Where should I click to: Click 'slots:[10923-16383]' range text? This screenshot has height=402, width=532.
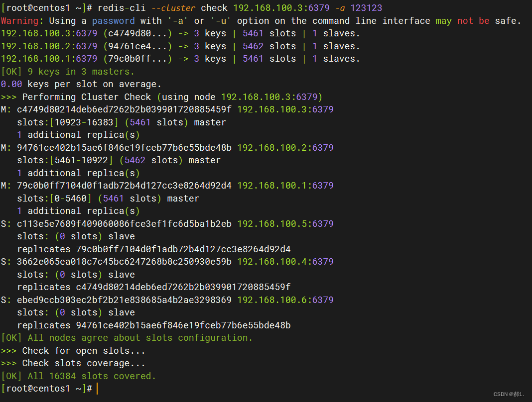68,122
